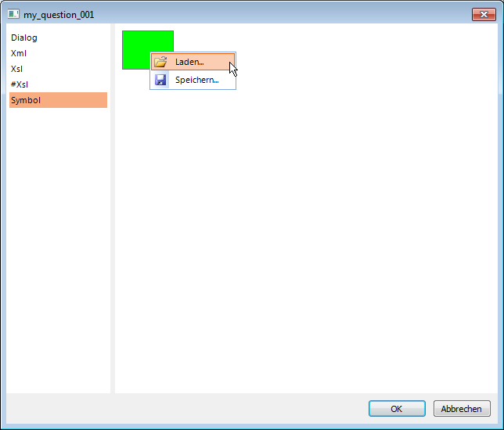Click the my_question_001 title bar text
504x430 pixels.
[59, 15]
